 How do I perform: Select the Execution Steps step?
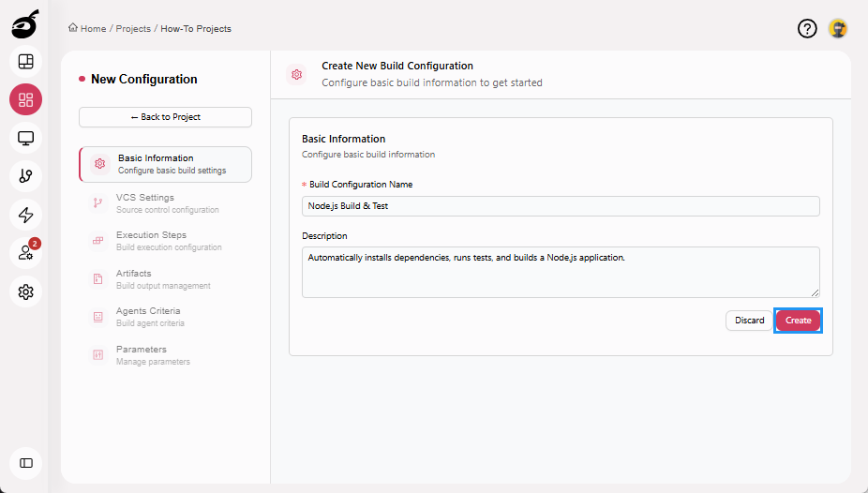165,241
